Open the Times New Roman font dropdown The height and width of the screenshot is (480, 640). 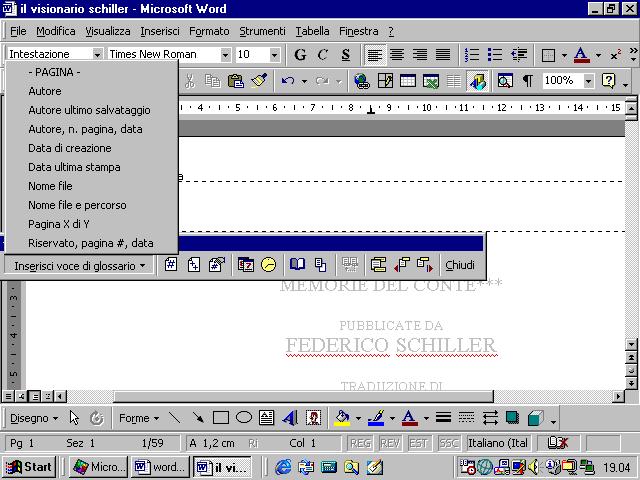[225, 54]
